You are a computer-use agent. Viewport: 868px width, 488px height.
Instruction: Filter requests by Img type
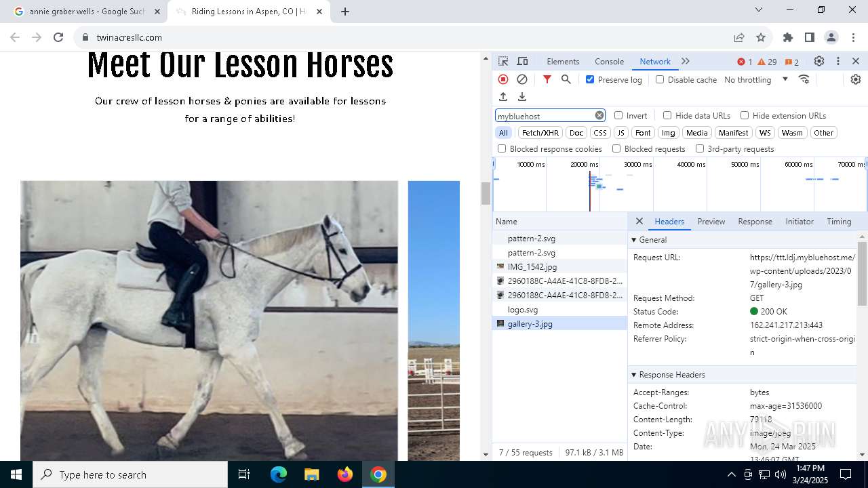[x=669, y=133]
